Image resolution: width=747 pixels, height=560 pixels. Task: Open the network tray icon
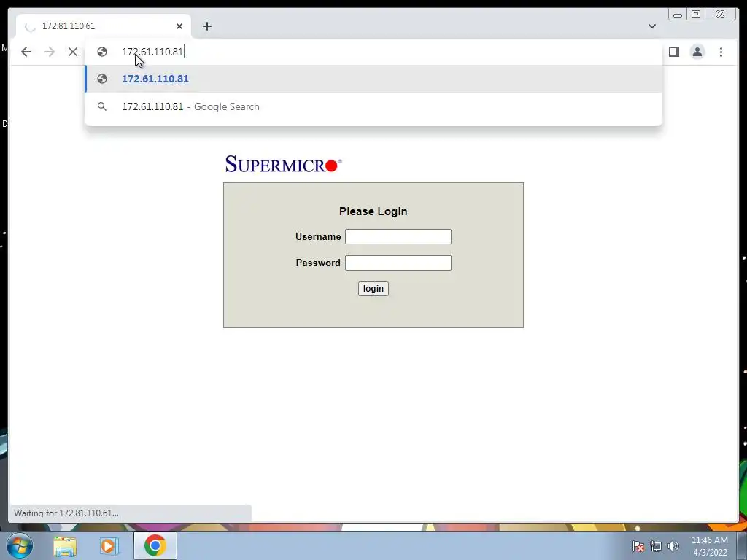coord(656,546)
